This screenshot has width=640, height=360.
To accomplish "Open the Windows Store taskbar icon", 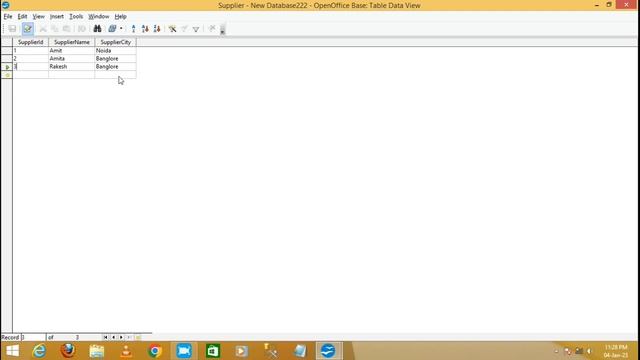I will tap(213, 351).
